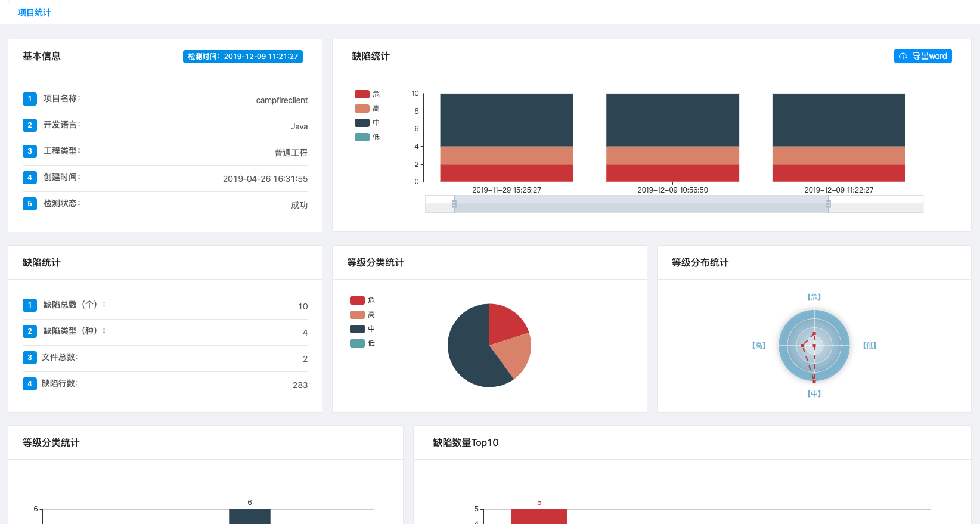The width and height of the screenshot is (980, 524).
Task: Click the left handle of the chart zoom slider
Action: 454,204
